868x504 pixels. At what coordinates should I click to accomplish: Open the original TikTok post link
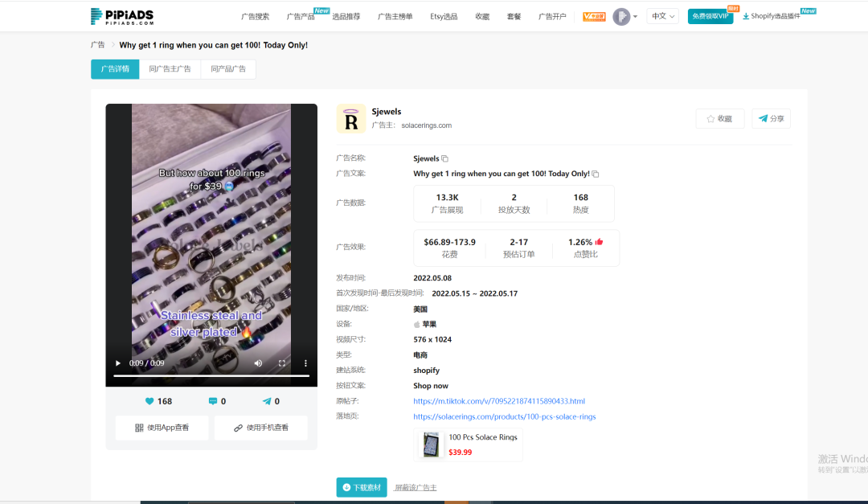pyautogui.click(x=499, y=401)
